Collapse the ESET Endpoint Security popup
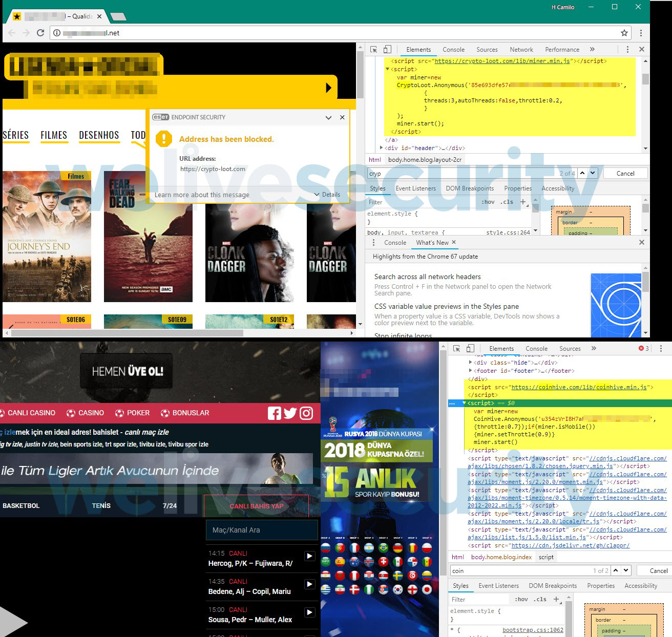 click(x=328, y=117)
